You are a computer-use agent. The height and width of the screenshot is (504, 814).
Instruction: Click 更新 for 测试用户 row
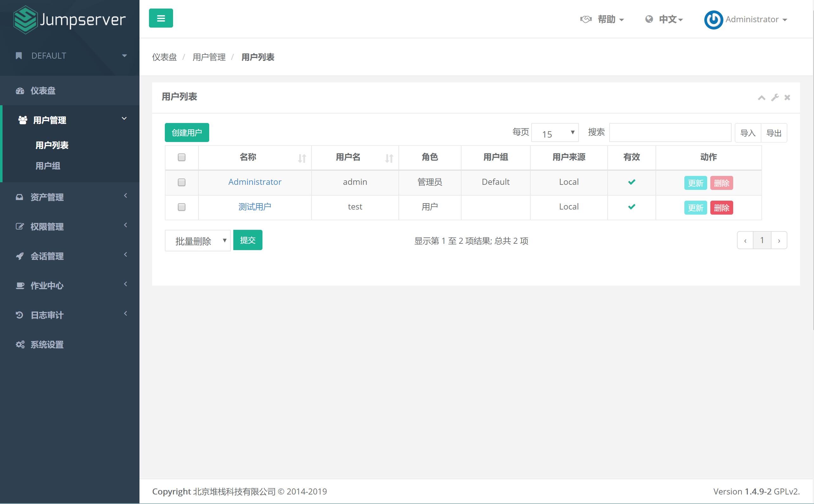pos(696,208)
